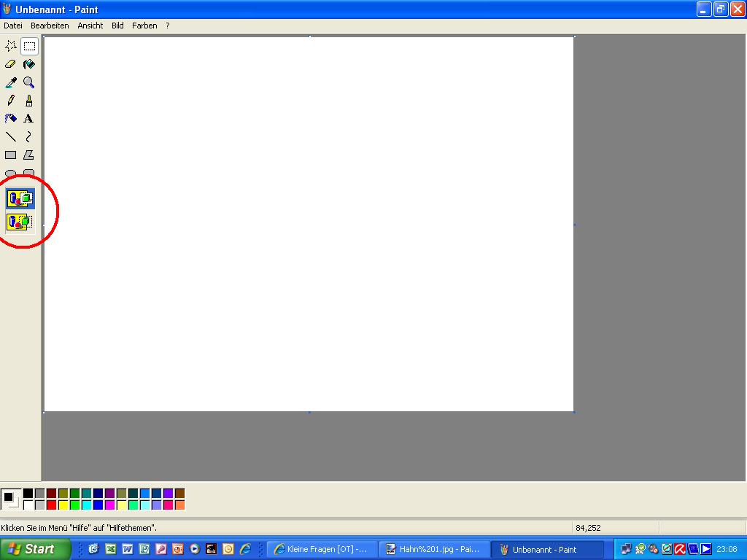Click the network computers tray icon
This screenshot has width=747, height=560.
pyautogui.click(x=627, y=549)
